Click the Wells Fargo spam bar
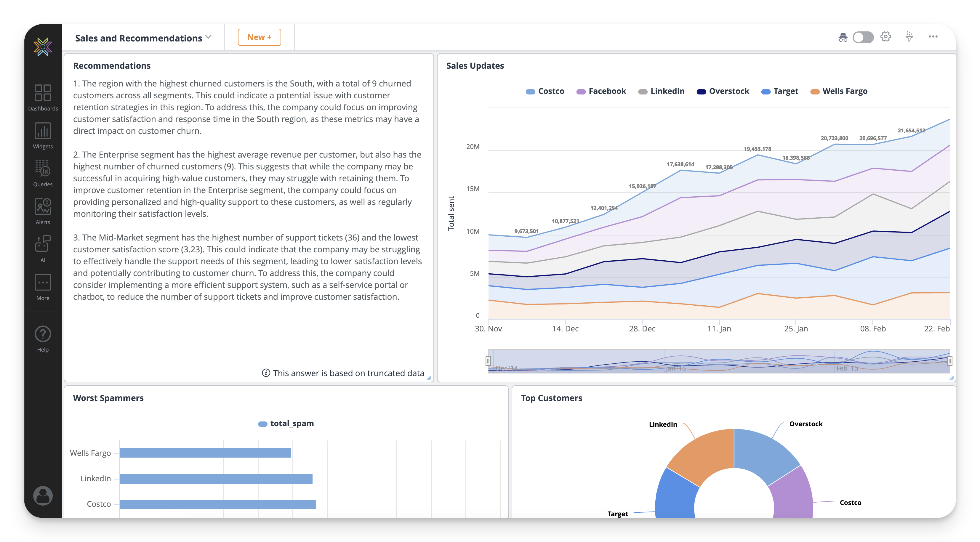This screenshot has height=542, width=980. 205,453
